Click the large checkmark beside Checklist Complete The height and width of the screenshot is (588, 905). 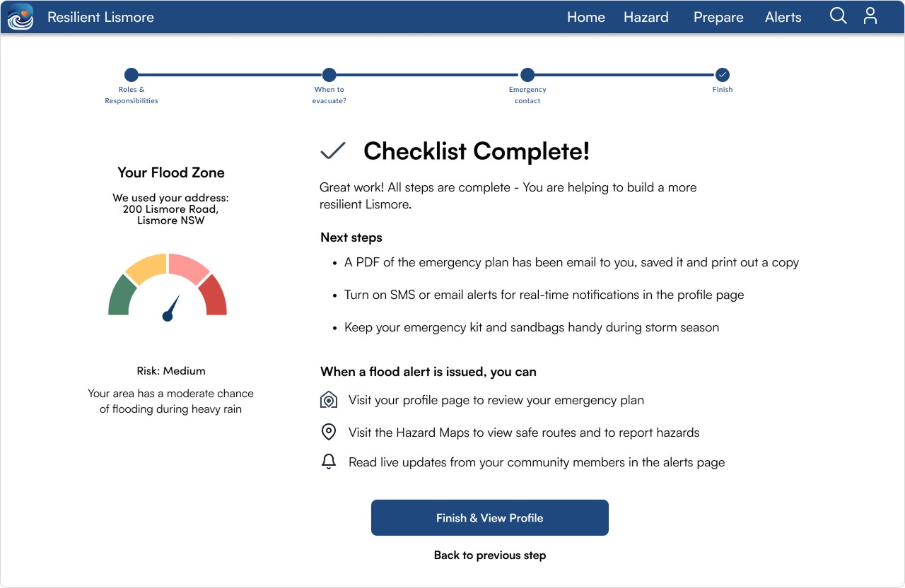coord(333,151)
